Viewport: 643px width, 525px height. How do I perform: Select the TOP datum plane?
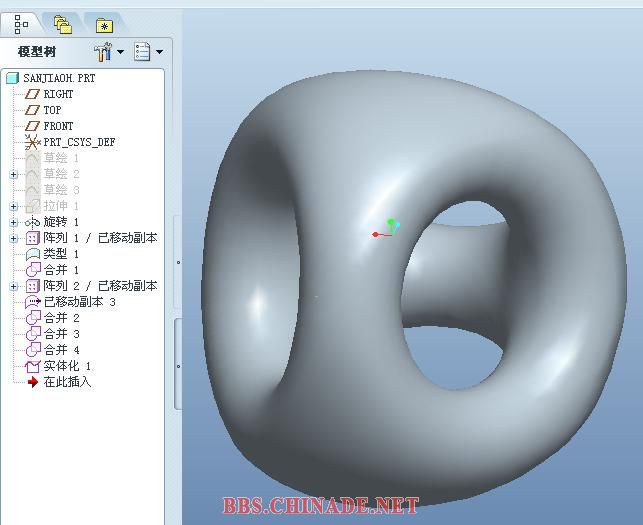[52, 110]
